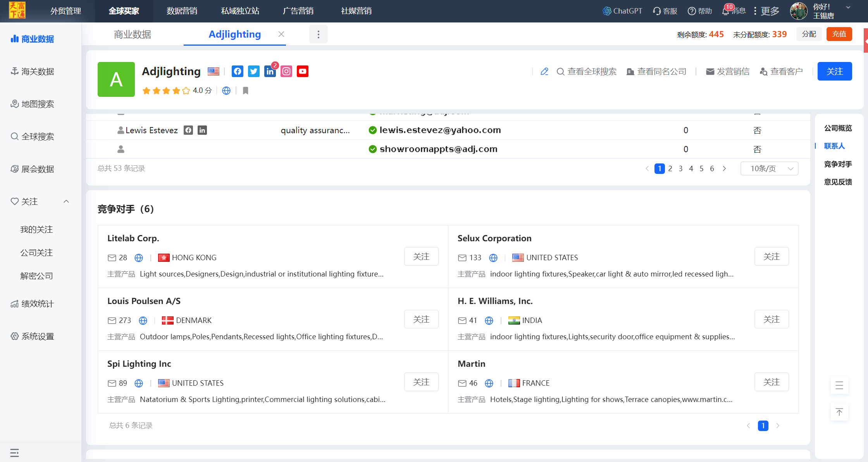The height and width of the screenshot is (462, 868).
Task: Open Lewis Estevez's LinkedIn icon
Action: [202, 130]
